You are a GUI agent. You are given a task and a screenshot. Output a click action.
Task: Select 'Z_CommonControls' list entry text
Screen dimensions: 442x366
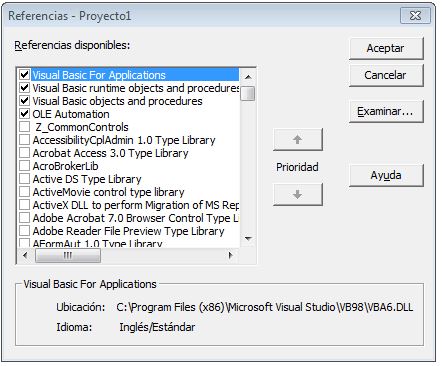82,127
